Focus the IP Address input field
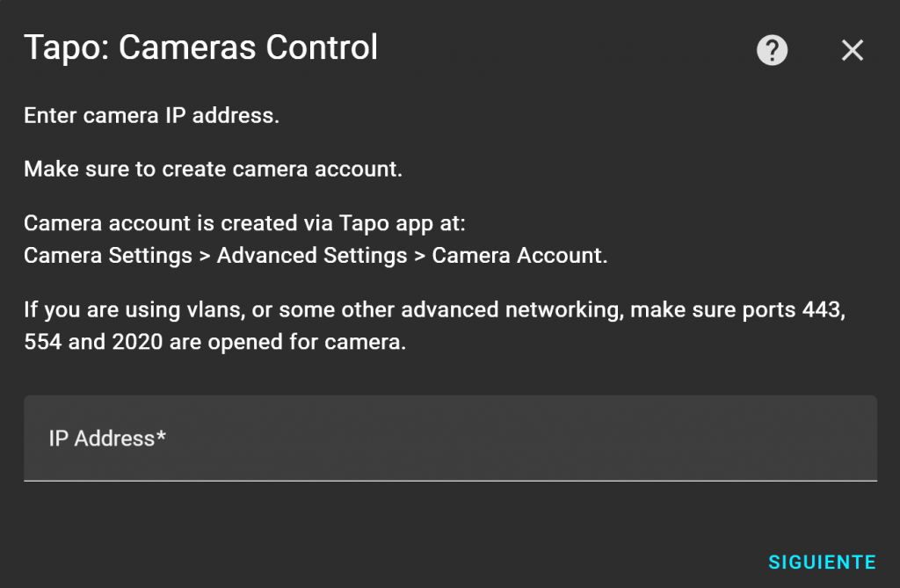Screen dimensions: 900x588 click(x=450, y=439)
